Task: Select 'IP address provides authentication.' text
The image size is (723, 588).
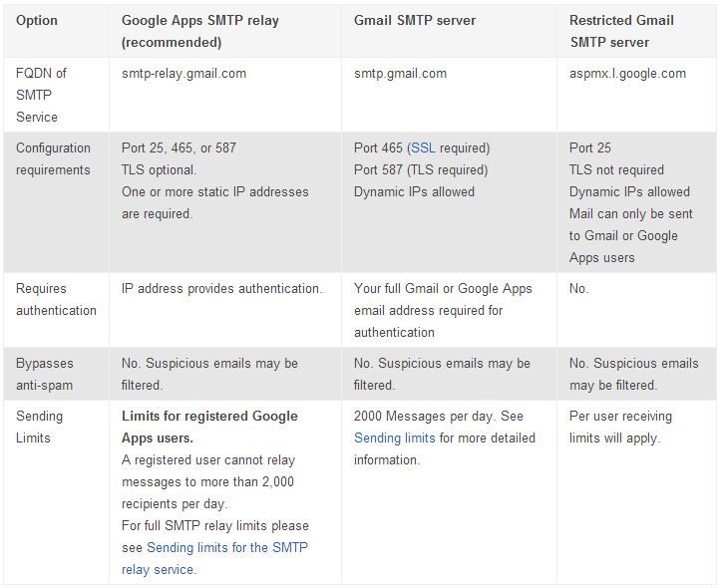Action: 221,288
